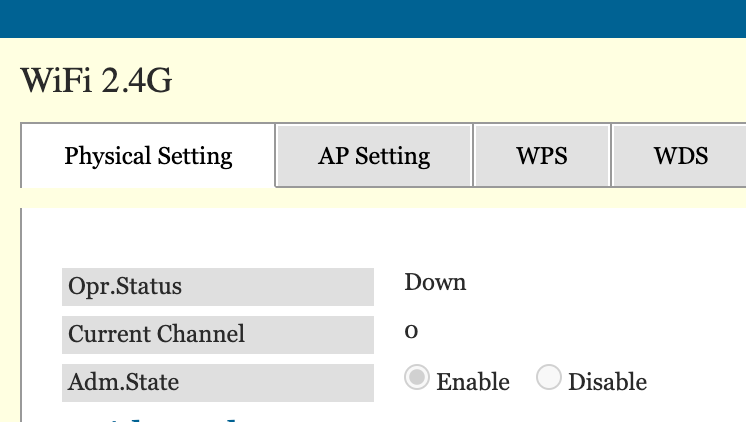Click the blue header bar at top
The height and width of the screenshot is (422, 746).
373,18
